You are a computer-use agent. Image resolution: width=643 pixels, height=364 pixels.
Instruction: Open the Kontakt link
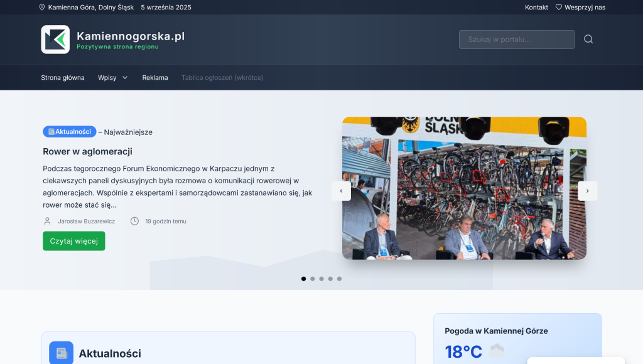(x=536, y=8)
